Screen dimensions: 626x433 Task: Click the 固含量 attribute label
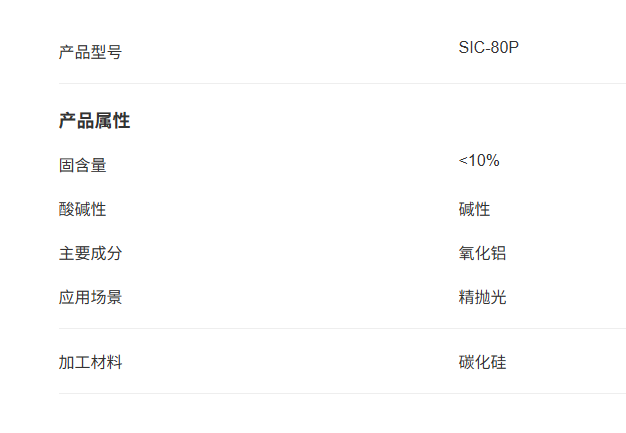pos(83,165)
